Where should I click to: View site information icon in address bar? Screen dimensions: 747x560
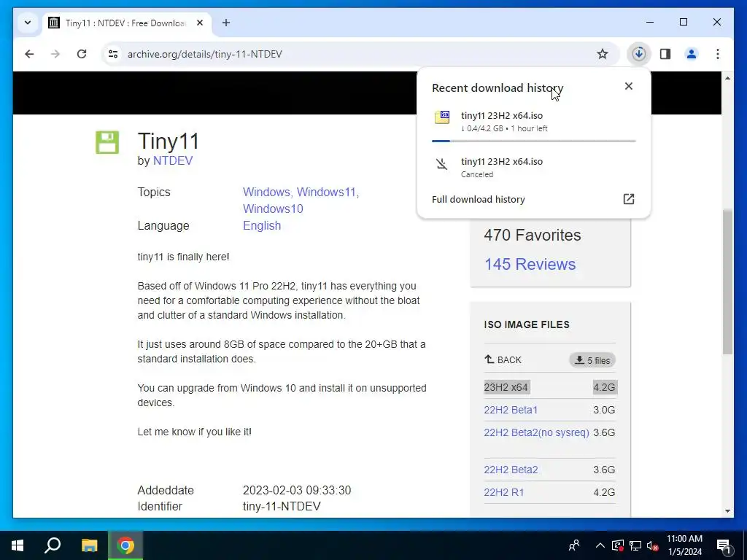coord(113,54)
